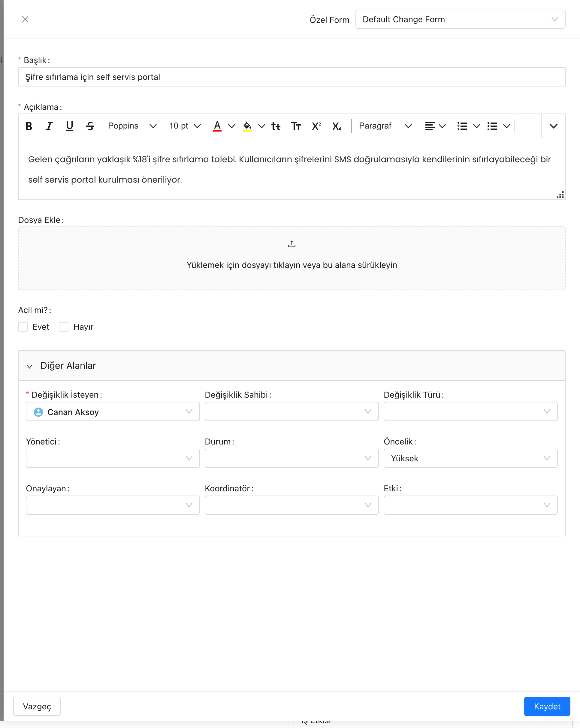This screenshot has height=728, width=580.
Task: Apply subscript formatting
Action: pyautogui.click(x=337, y=126)
